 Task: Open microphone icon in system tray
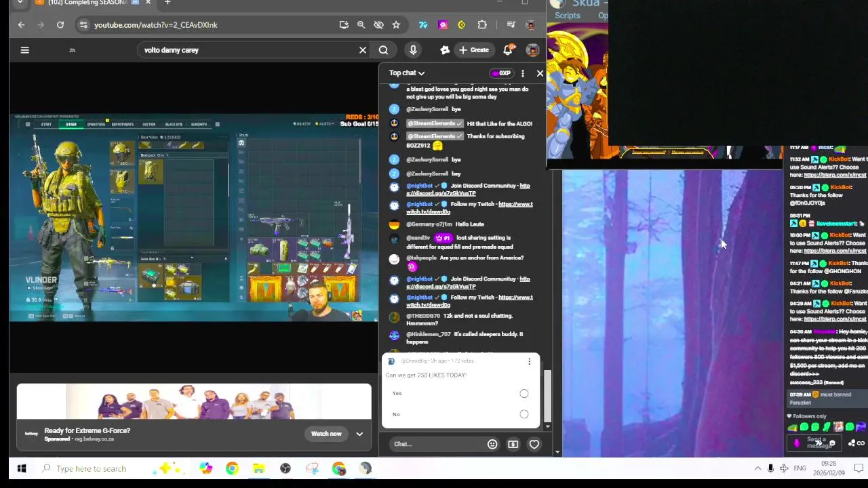click(x=770, y=468)
